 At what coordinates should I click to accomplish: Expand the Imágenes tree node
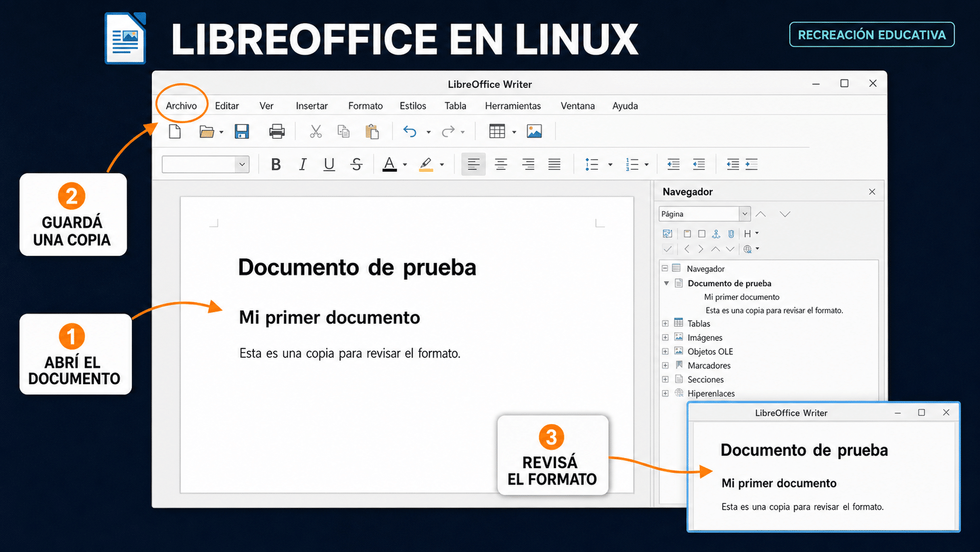point(665,337)
